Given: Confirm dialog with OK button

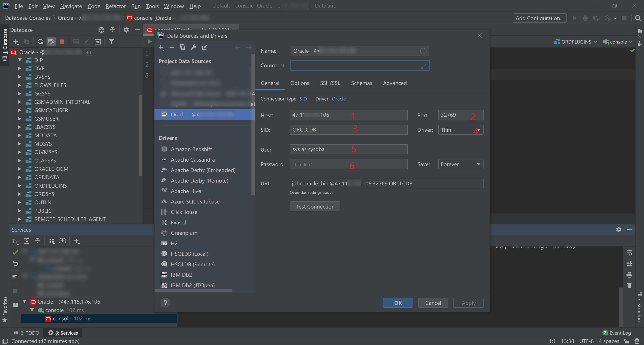Looking at the screenshot, I should tap(398, 303).
